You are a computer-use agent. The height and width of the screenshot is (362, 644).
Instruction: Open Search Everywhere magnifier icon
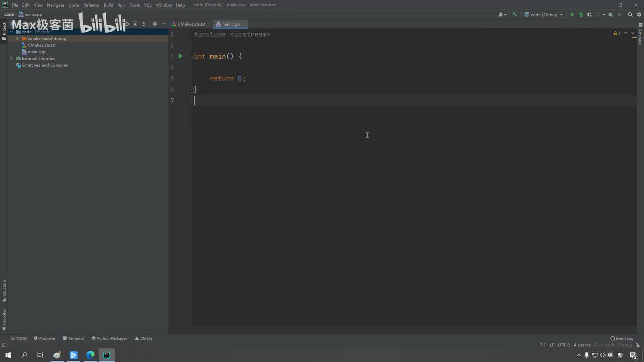[x=630, y=15]
